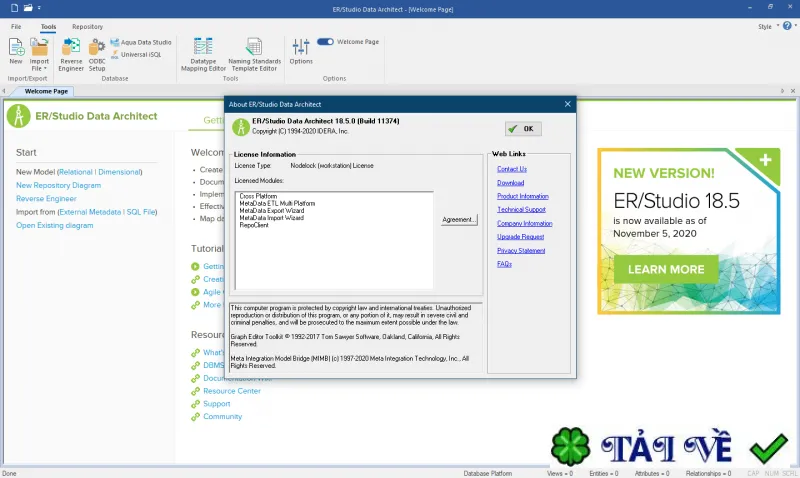The height and width of the screenshot is (478, 800).
Task: Open the Reverse Engineer tool
Action: pos(71,55)
